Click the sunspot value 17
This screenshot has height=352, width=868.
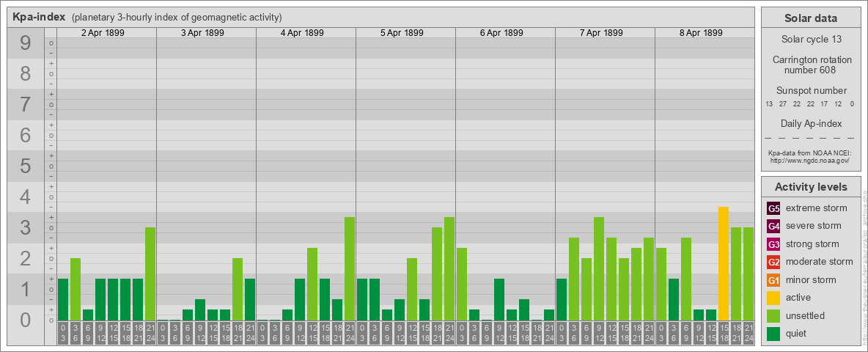(x=824, y=104)
